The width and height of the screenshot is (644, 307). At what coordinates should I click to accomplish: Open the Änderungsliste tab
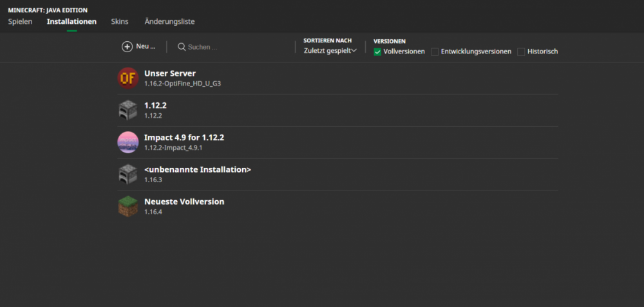tap(169, 21)
